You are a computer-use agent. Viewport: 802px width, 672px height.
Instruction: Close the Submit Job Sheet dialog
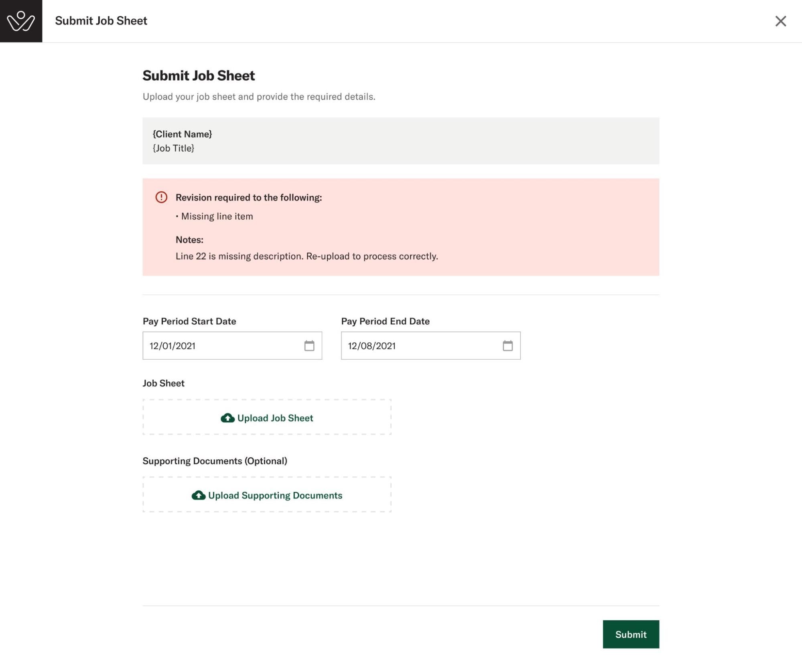pyautogui.click(x=780, y=21)
